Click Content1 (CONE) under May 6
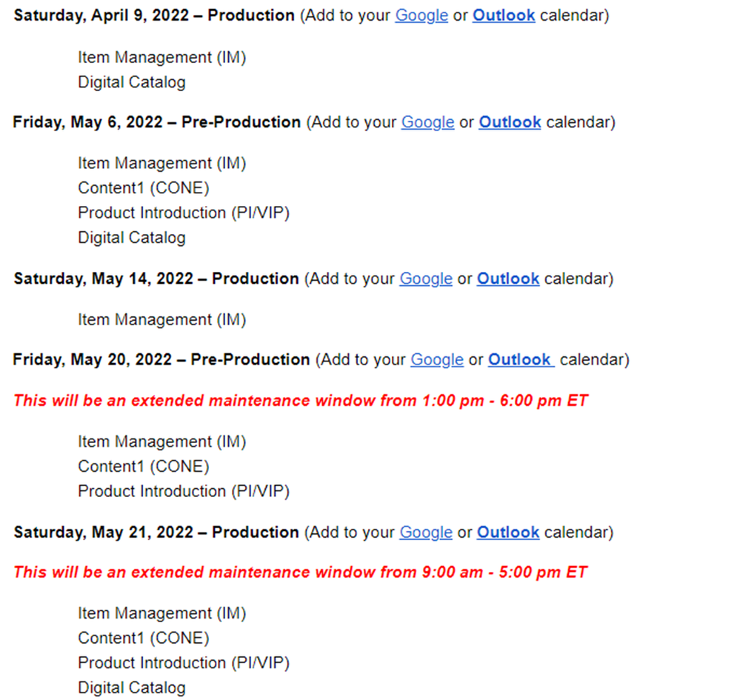Viewport: 740px width, 700px height. [x=144, y=188]
